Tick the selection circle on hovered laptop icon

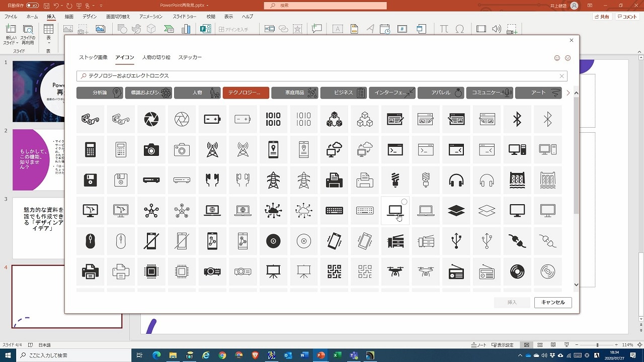pos(405,202)
